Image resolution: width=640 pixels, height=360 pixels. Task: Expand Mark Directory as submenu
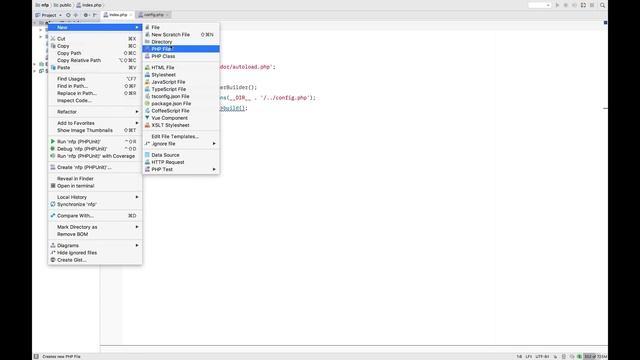pos(95,227)
